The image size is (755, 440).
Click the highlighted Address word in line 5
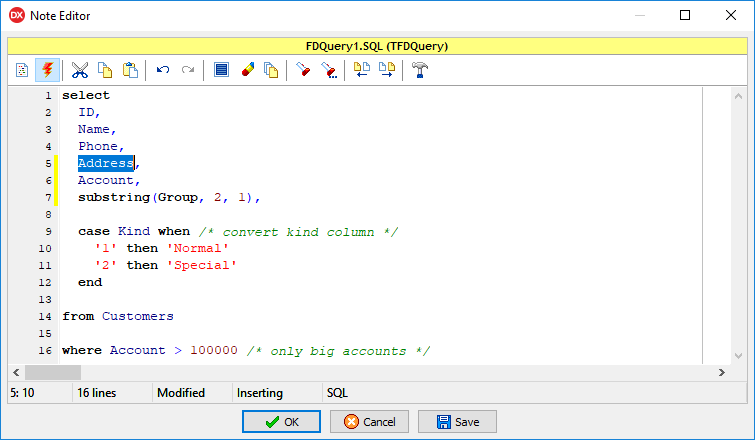click(105, 163)
